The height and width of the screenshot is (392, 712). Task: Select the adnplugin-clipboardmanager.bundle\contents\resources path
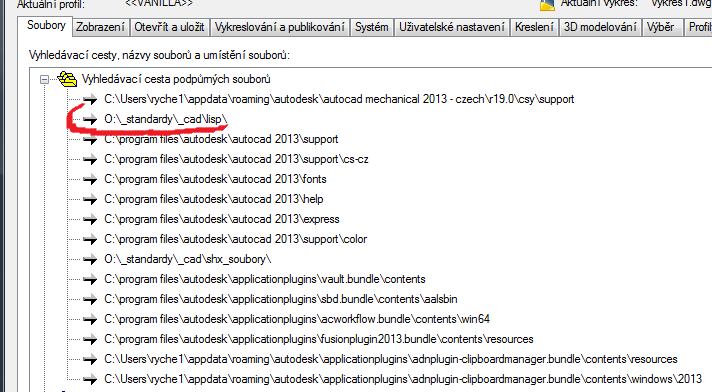click(391, 359)
